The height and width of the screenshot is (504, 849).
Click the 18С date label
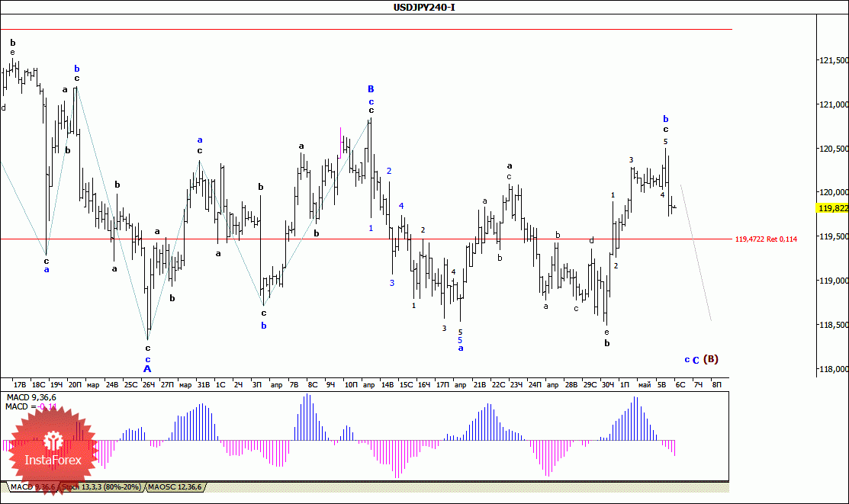click(38, 385)
